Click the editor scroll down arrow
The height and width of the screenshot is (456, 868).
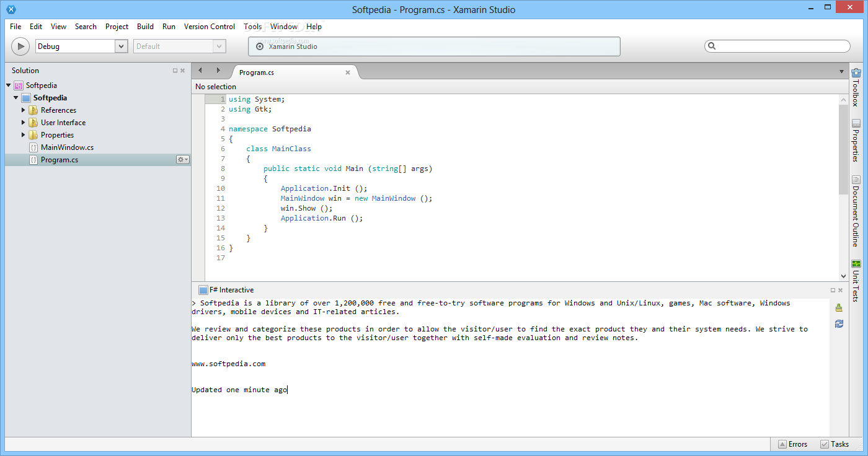tap(843, 276)
